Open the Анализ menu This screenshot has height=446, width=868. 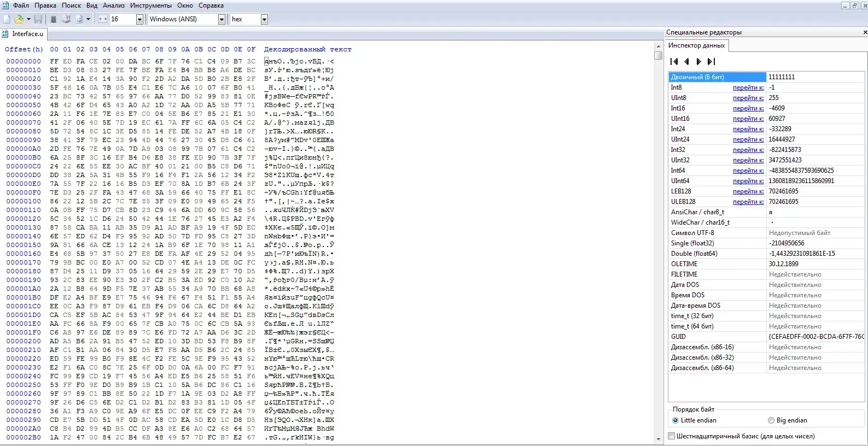[114, 5]
